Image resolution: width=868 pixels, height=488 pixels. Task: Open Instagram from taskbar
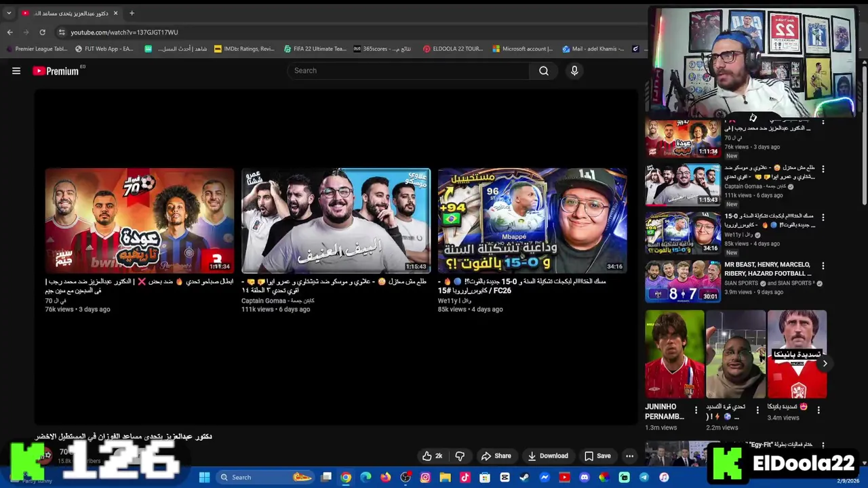(425, 477)
